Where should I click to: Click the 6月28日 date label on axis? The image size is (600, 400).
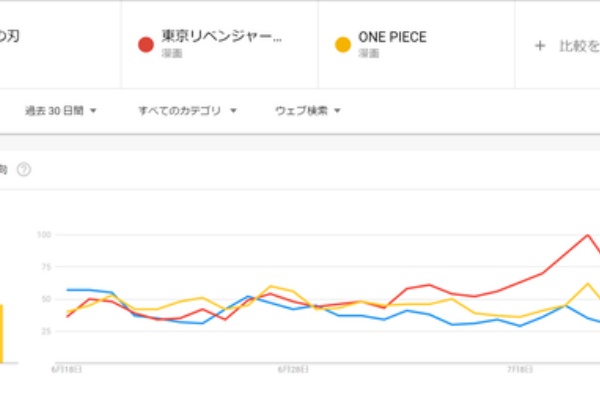point(292,369)
